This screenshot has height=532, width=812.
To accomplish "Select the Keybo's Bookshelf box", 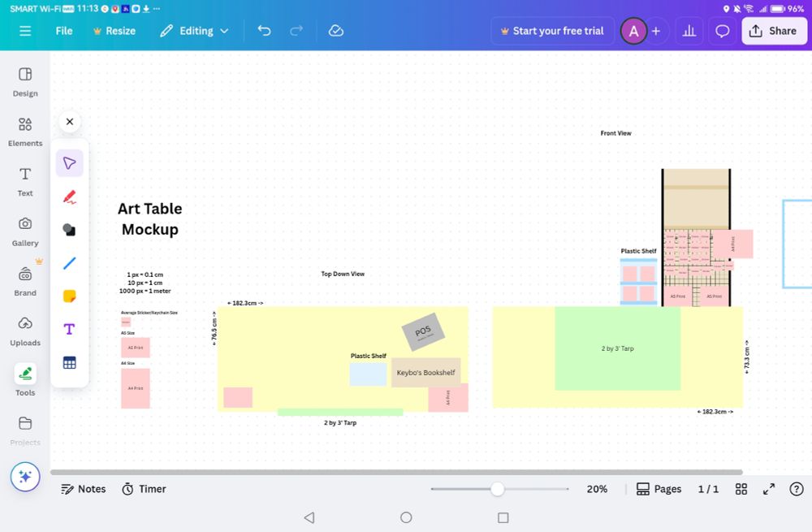I will [x=425, y=373].
